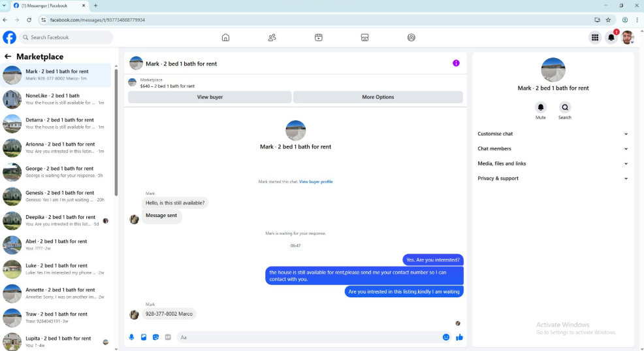644x351 pixels.
Task: Open a new browser tab
Action: pos(96,6)
